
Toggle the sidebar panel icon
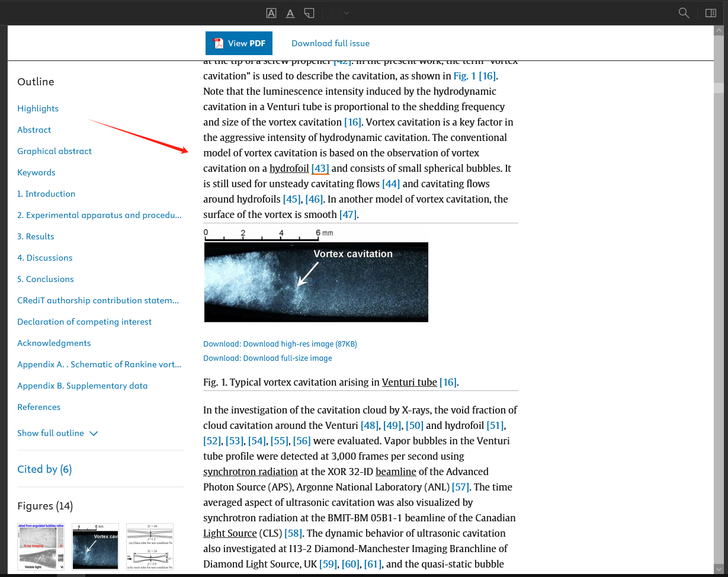(x=711, y=13)
